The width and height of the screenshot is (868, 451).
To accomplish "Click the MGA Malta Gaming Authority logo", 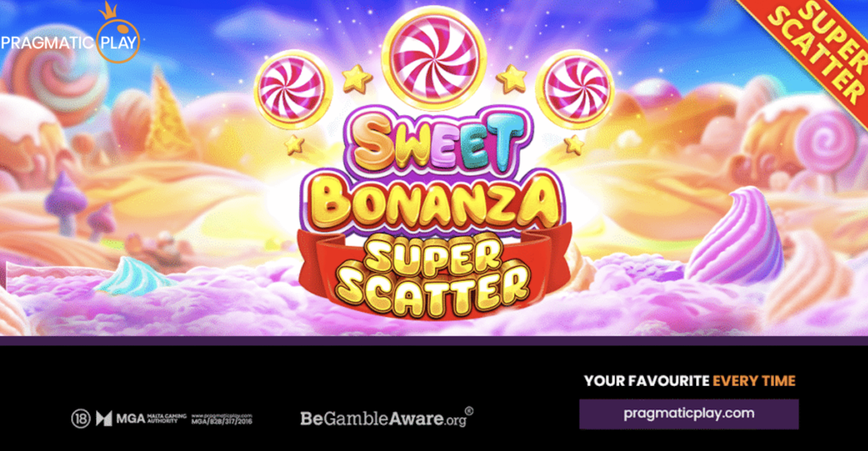I will (141, 419).
